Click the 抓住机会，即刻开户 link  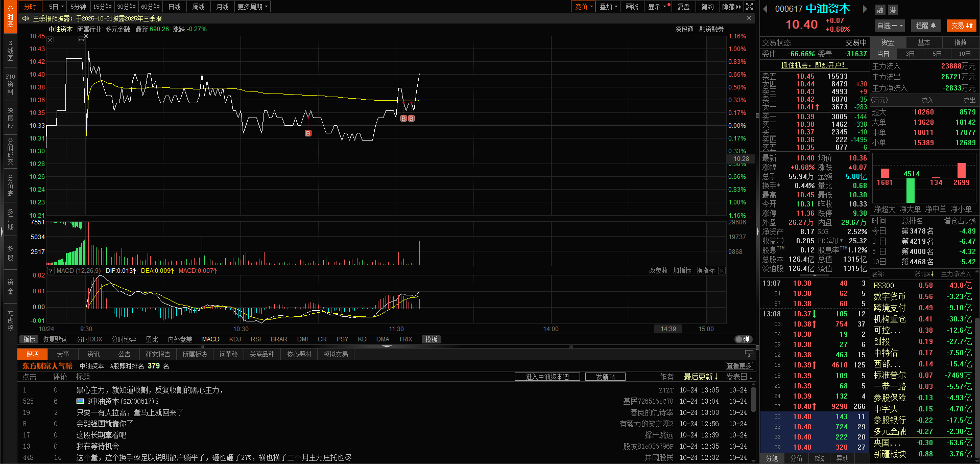(x=814, y=65)
